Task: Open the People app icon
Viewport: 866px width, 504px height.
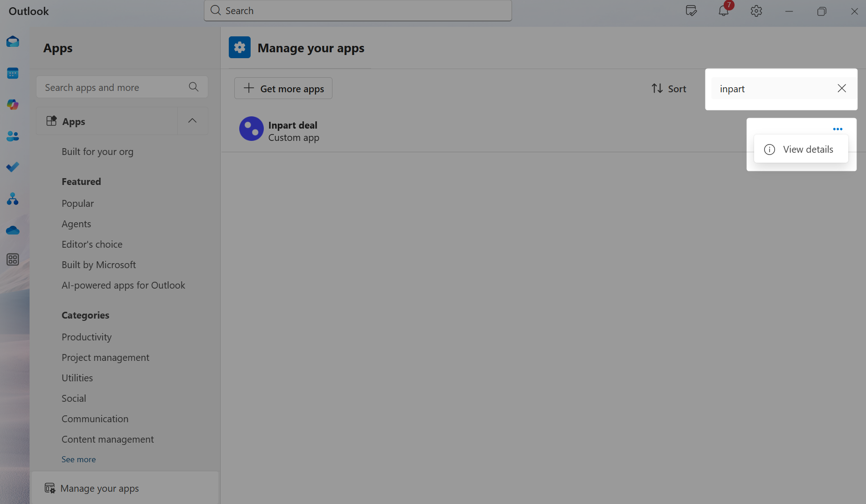Action: pos(13,136)
